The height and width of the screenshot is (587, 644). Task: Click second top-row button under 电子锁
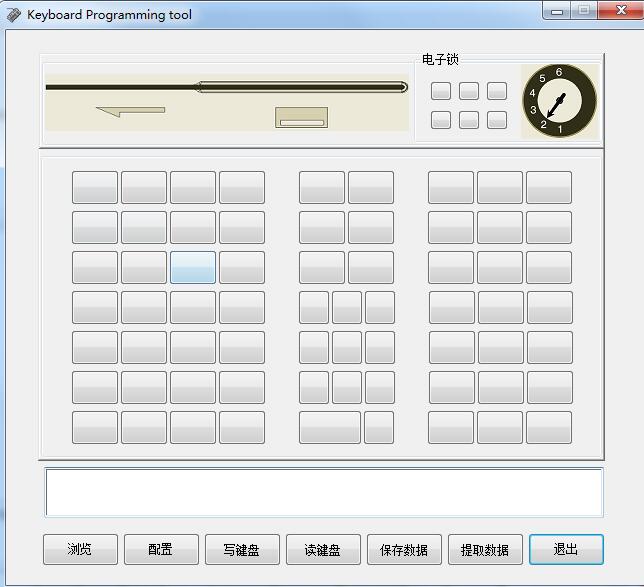click(469, 91)
